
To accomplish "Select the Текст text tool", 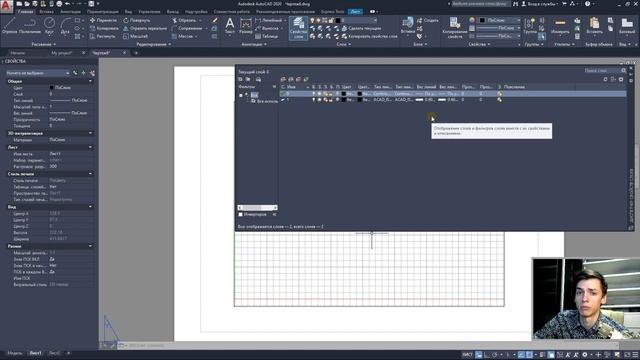I will [x=230, y=26].
